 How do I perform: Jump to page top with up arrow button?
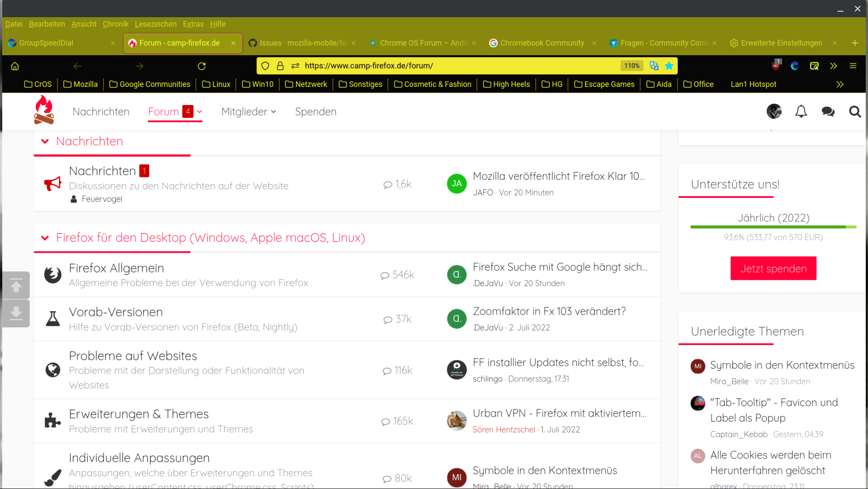(x=16, y=285)
